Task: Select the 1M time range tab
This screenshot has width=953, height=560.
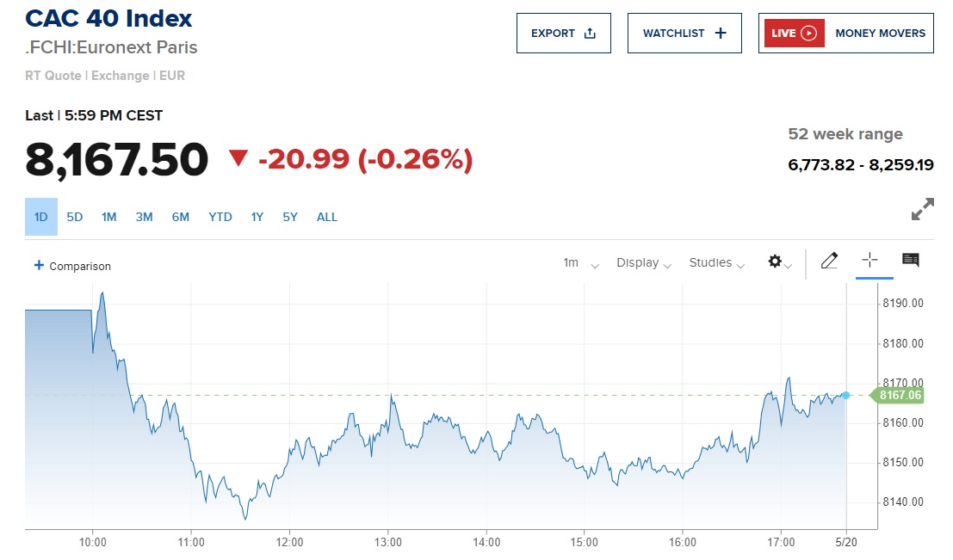Action: (108, 217)
